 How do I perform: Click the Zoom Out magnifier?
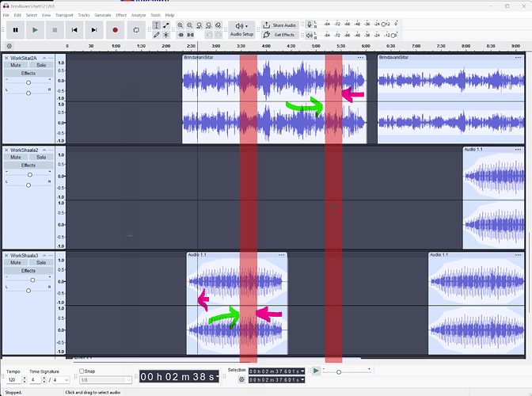pyautogui.click(x=190, y=25)
